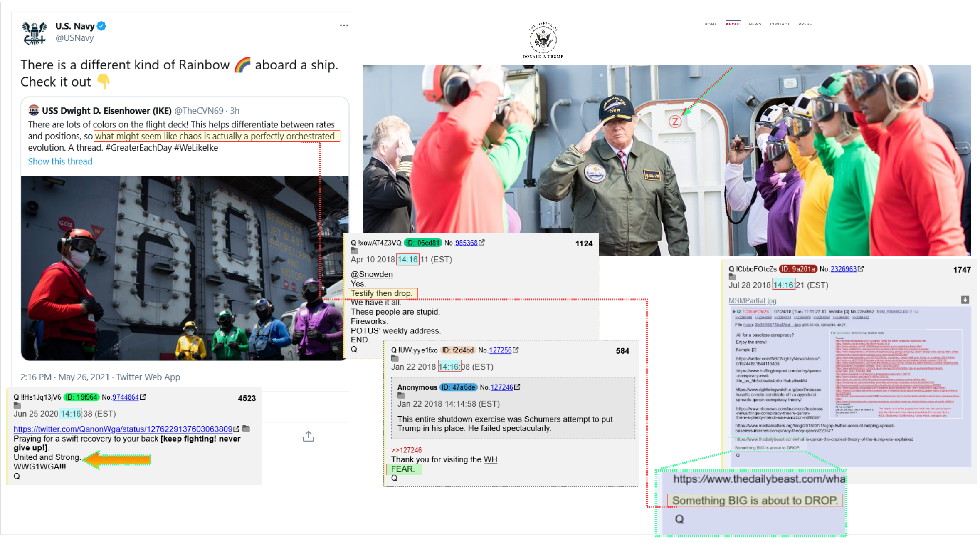Open the tweet's three-dot more options menu
This screenshot has width=980, height=546.
(344, 25)
